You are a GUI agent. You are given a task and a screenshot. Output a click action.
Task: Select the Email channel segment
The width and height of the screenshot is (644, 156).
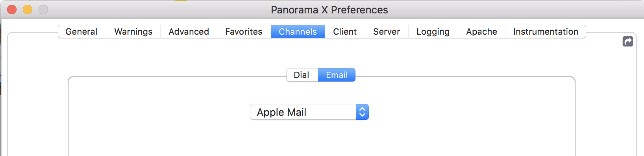(337, 75)
